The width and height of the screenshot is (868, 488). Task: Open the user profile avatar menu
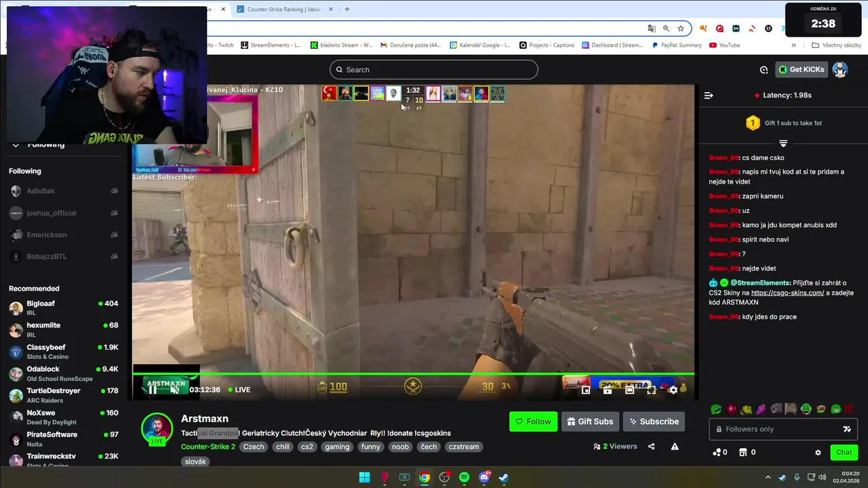[840, 69]
